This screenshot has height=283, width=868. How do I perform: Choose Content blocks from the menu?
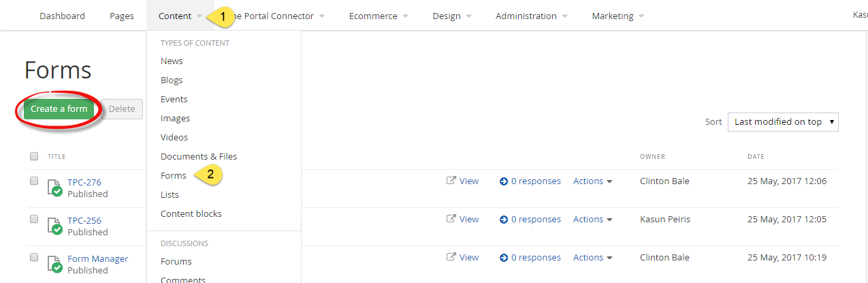191,213
